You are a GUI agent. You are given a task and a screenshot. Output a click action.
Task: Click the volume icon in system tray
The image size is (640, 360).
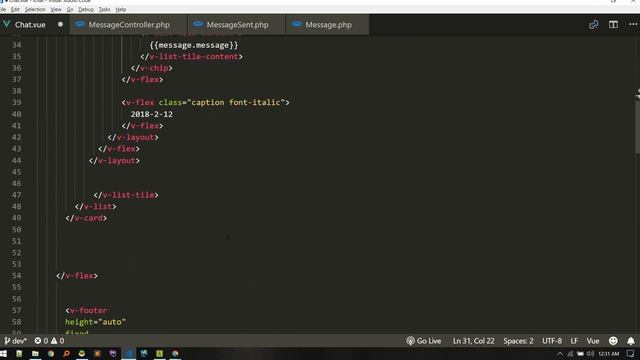(590, 354)
